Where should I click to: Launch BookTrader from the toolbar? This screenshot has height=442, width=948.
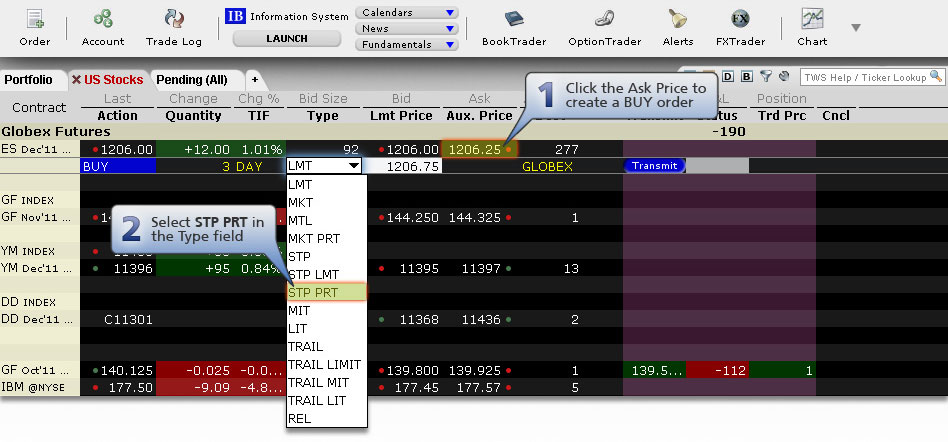(x=514, y=20)
